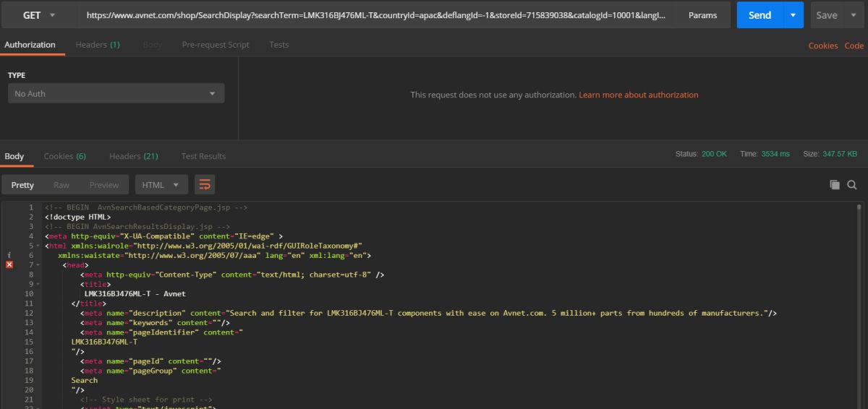Open the Save button dropdown arrow
The width and height of the screenshot is (868, 409).
point(854,15)
